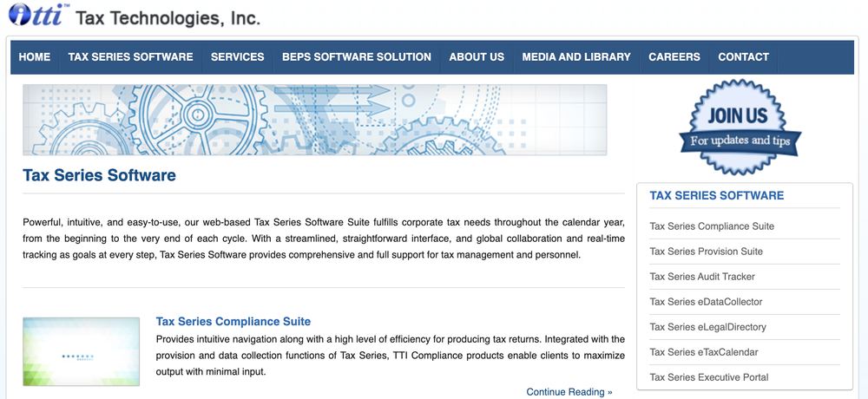This screenshot has width=868, height=399.
Task: Click the Tax Series Software page heading
Action: click(99, 175)
